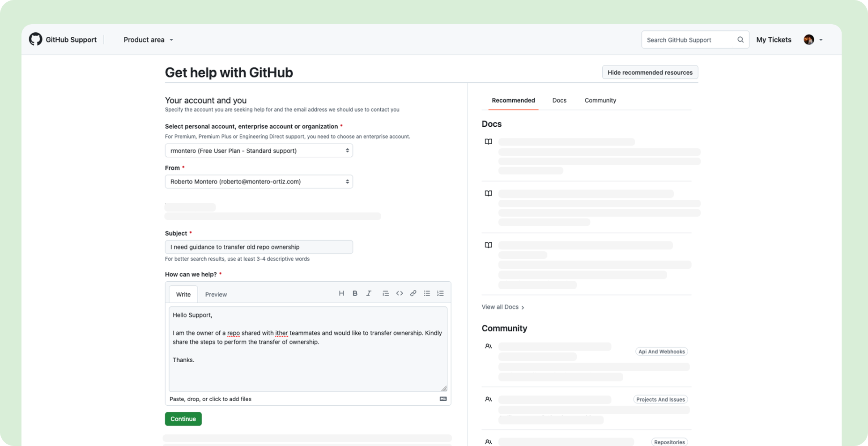This screenshot has height=446, width=868.
Task: Click the second Docs book icon
Action: 489,193
